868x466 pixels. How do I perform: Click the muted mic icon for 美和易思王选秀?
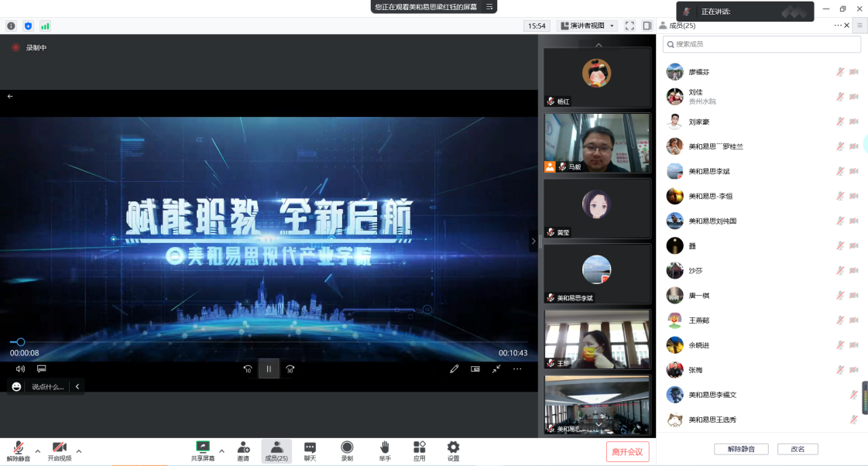(854, 420)
